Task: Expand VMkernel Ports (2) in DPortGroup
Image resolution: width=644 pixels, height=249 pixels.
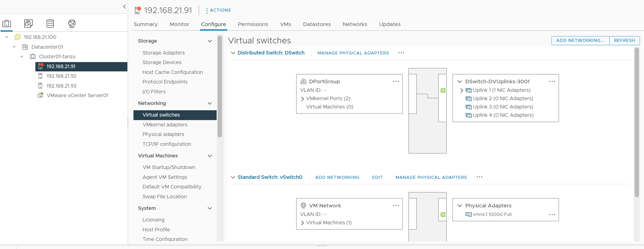Action: point(303,99)
